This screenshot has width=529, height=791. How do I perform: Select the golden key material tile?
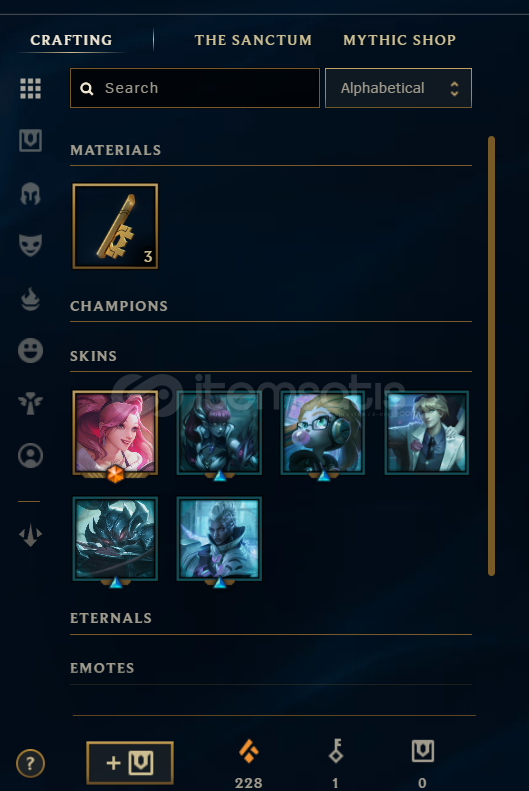[115, 226]
